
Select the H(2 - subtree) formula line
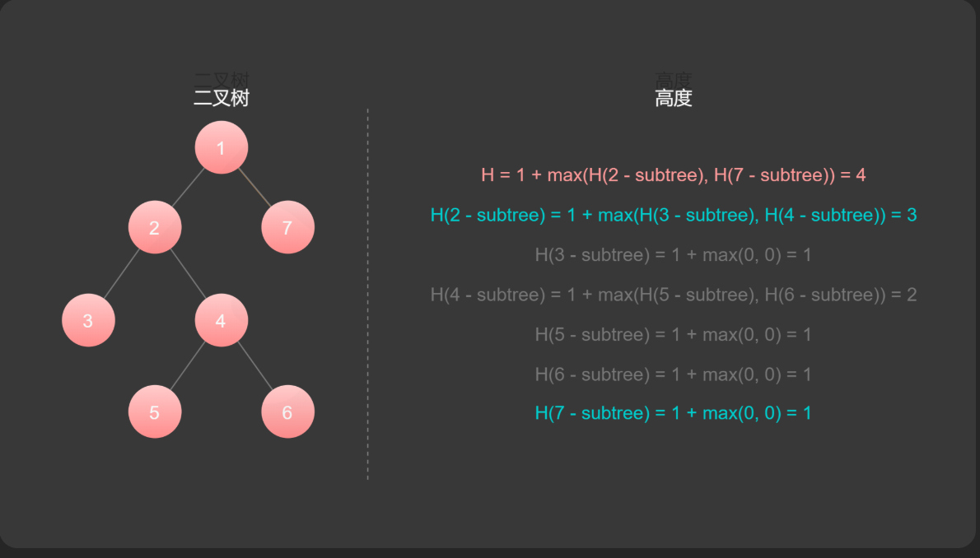coord(673,216)
